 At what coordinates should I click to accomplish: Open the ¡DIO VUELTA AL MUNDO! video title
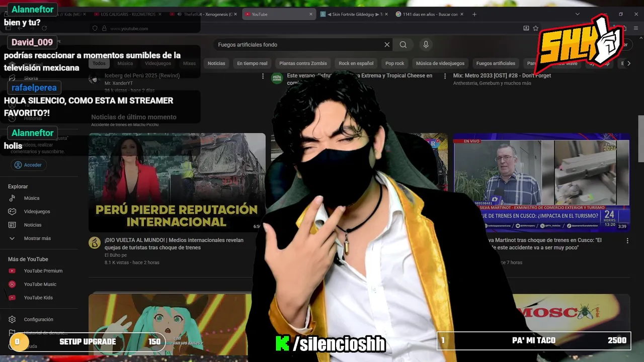[174, 244]
